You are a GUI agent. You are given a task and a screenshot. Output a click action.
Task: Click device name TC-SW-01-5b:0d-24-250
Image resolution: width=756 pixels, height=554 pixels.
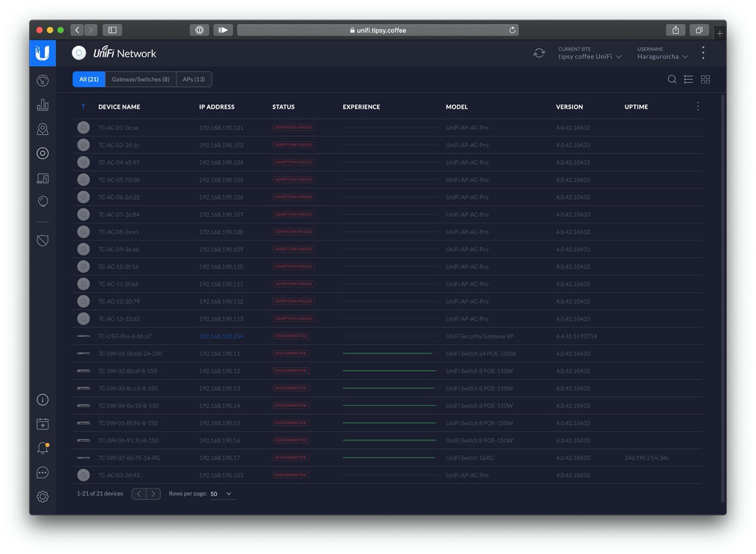point(130,354)
